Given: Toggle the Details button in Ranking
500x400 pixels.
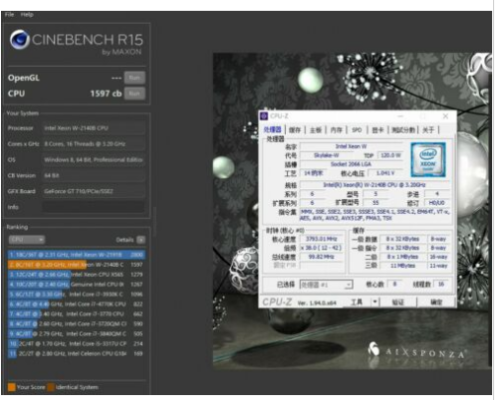Looking at the screenshot, I should (x=141, y=240).
